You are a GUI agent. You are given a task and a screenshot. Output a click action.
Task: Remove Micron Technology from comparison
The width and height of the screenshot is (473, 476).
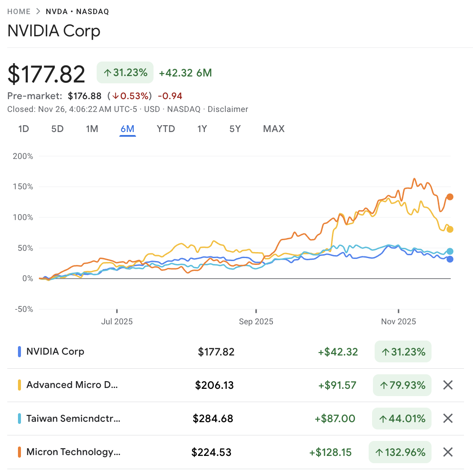pyautogui.click(x=448, y=452)
